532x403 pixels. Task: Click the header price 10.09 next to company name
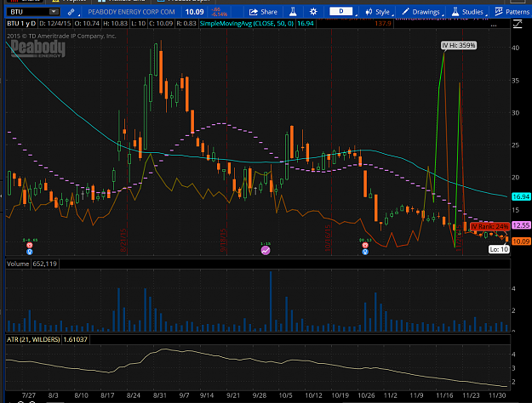[x=194, y=12]
